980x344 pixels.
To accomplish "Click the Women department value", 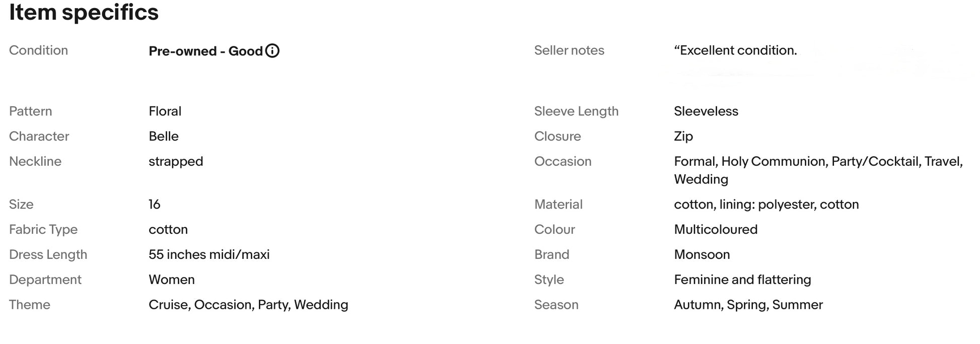I will 171,280.
